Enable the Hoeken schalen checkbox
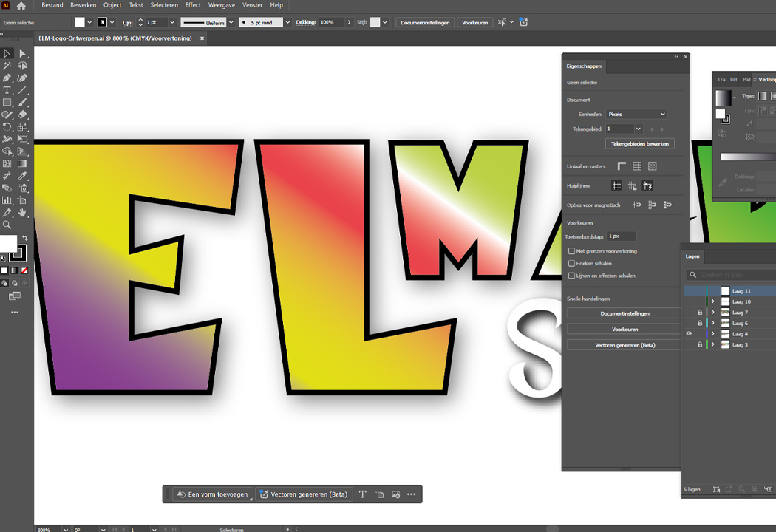 [x=571, y=263]
